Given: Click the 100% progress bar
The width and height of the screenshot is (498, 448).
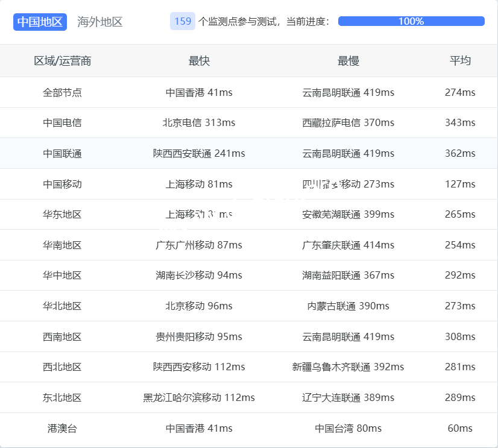Looking at the screenshot, I should pyautogui.click(x=411, y=21).
